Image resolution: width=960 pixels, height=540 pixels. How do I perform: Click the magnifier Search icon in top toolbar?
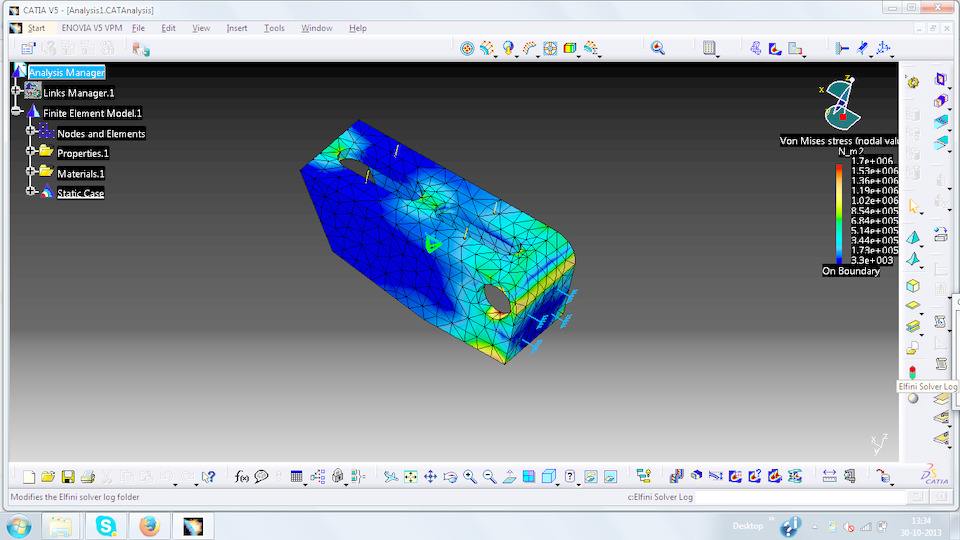point(658,48)
